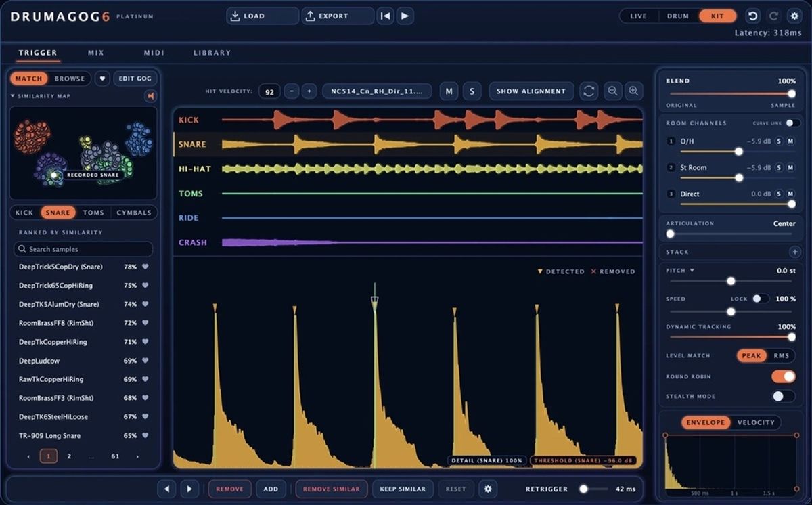Screen dimensions: 812x505
Task: Zoom in the waveform view
Action: pyautogui.click(x=633, y=91)
